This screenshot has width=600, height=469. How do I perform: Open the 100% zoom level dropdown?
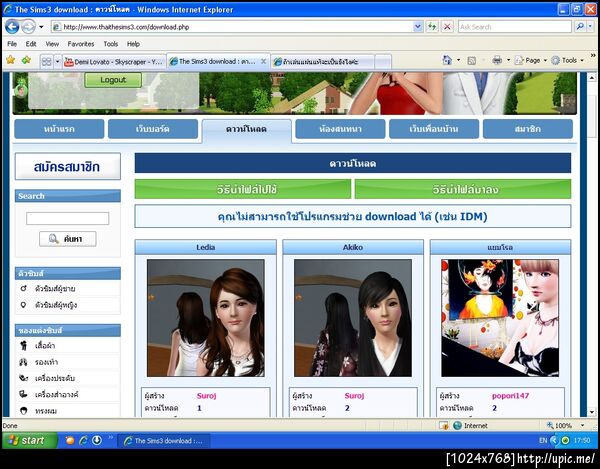(x=582, y=425)
